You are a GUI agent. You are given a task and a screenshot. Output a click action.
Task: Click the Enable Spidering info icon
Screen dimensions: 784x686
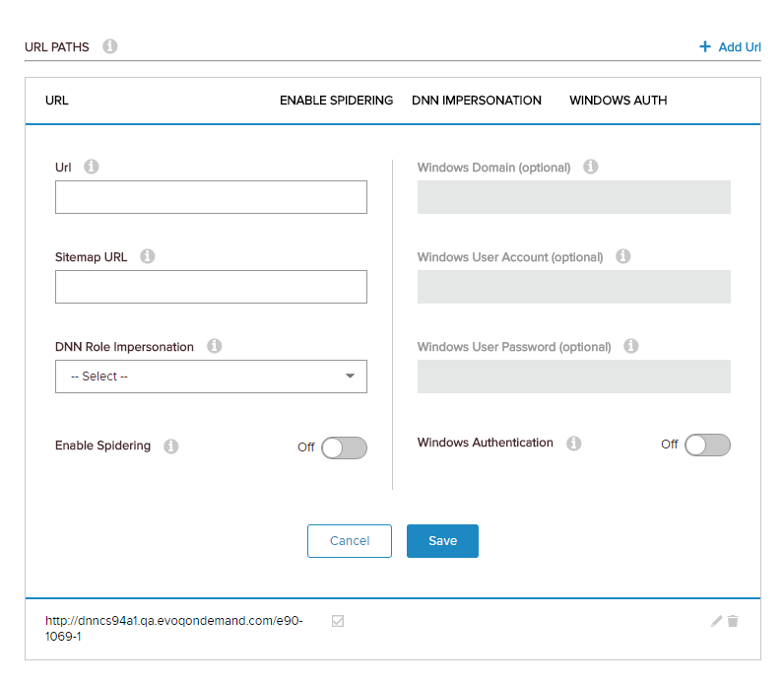pos(171,446)
